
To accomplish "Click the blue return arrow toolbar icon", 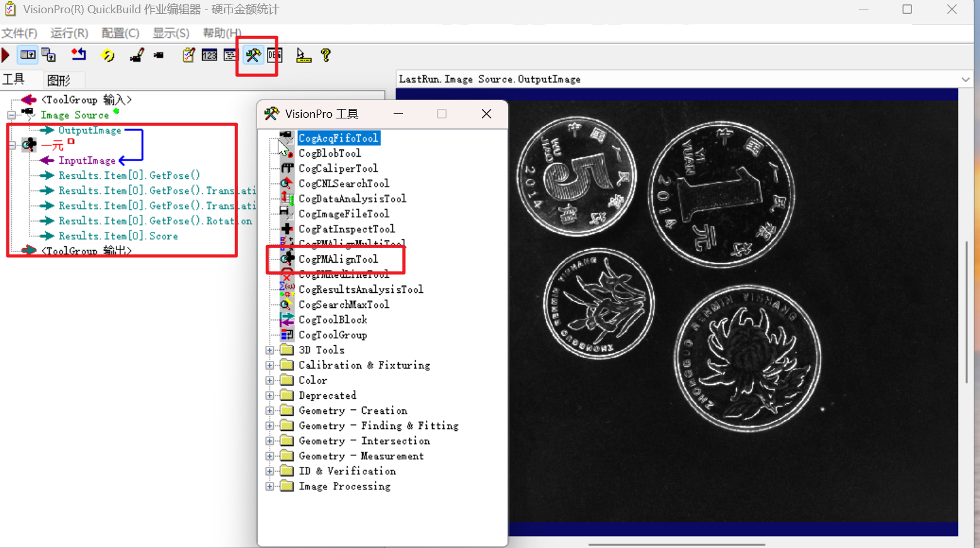I will pyautogui.click(x=79, y=55).
